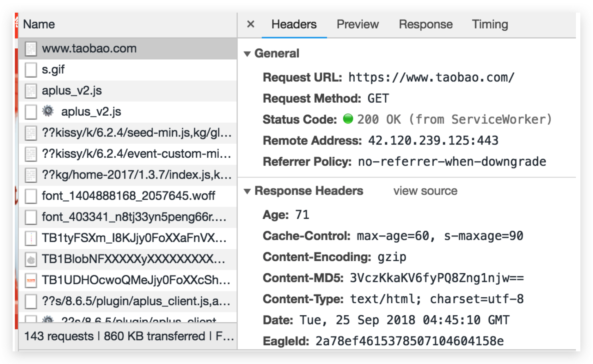Click the document icon for www.taobao.com

coord(31,49)
